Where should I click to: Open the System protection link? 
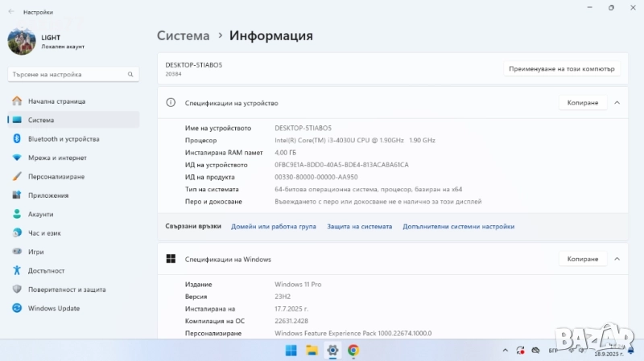tap(359, 227)
